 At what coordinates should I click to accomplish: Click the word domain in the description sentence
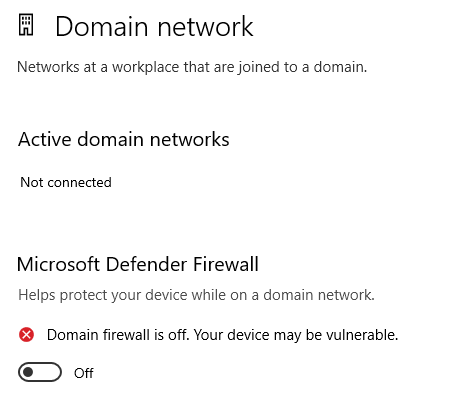tap(340, 67)
